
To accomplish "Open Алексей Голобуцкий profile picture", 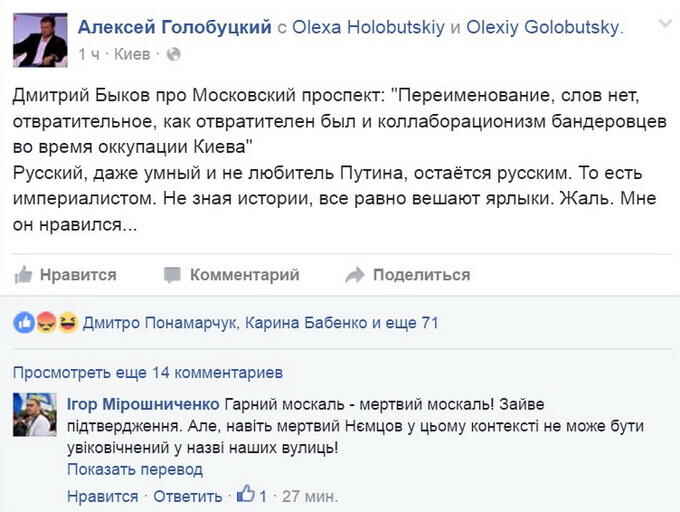I will click(x=40, y=39).
